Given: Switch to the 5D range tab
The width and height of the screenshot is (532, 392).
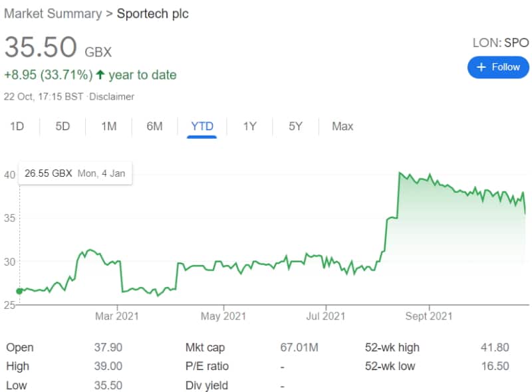Looking at the screenshot, I should pyautogui.click(x=63, y=126).
